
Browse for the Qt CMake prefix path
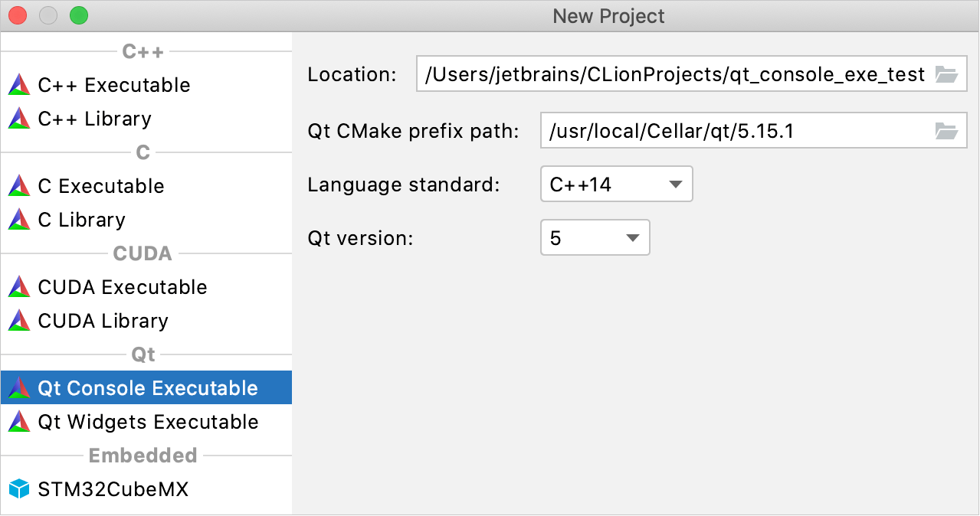click(x=948, y=130)
